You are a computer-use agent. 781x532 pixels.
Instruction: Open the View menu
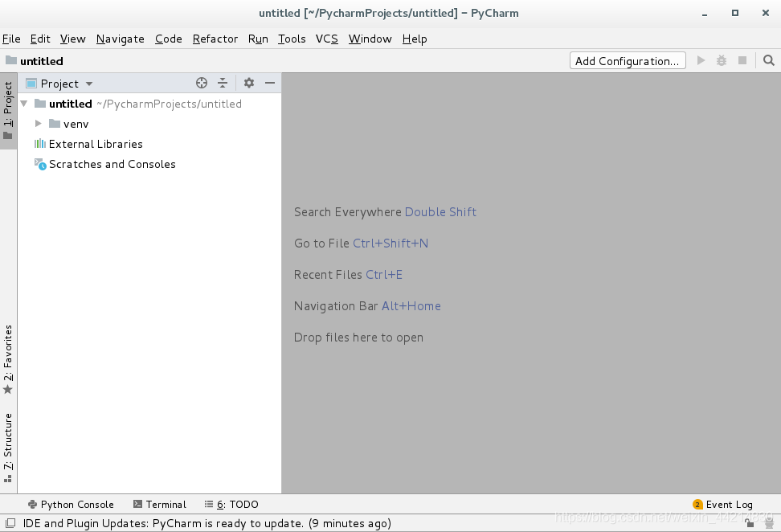pyautogui.click(x=73, y=39)
